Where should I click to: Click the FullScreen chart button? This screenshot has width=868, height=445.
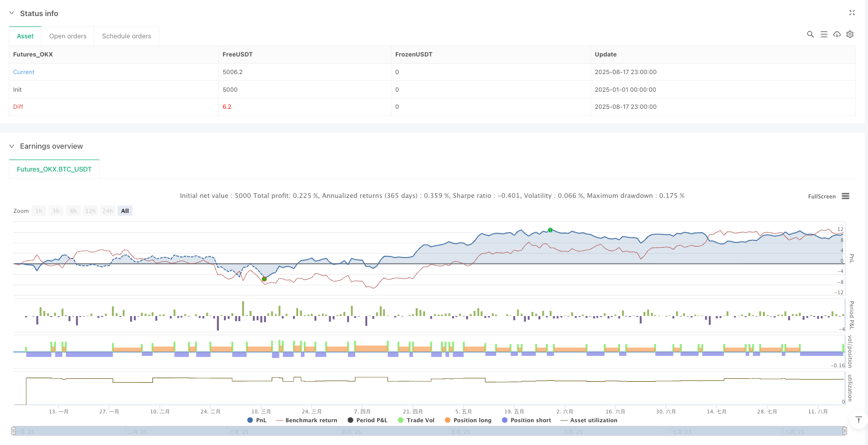coord(821,196)
